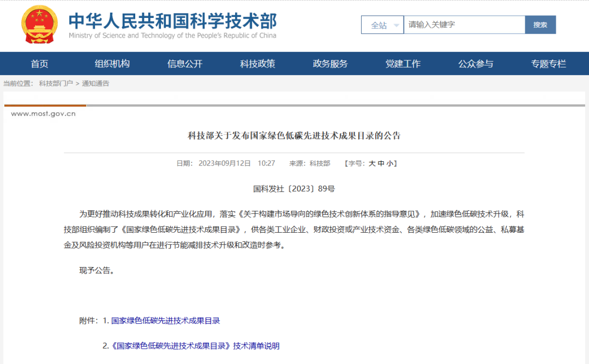This screenshot has height=364, width=589.
Task: Open 专题专栏 navigation item
Action: tap(549, 64)
